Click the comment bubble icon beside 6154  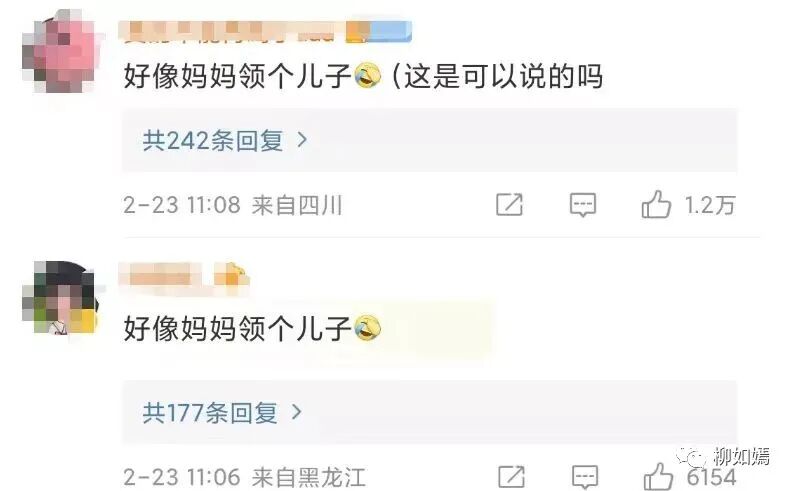(x=585, y=477)
